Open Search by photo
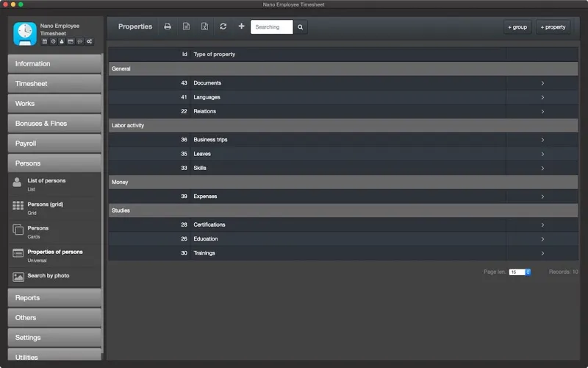 (x=54, y=277)
